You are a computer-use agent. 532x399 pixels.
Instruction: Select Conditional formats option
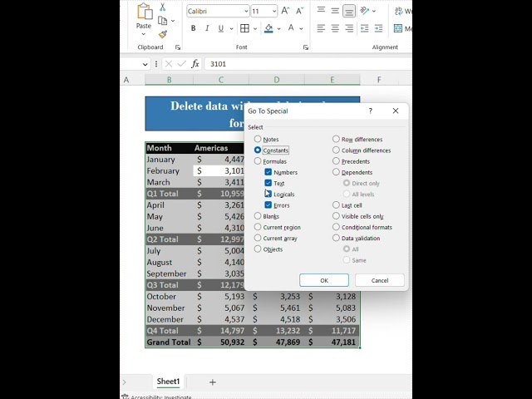pos(336,227)
